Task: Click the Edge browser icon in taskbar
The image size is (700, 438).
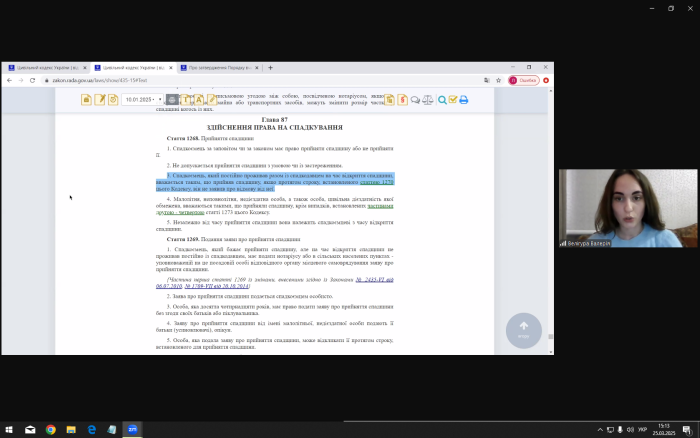Action: [90, 429]
